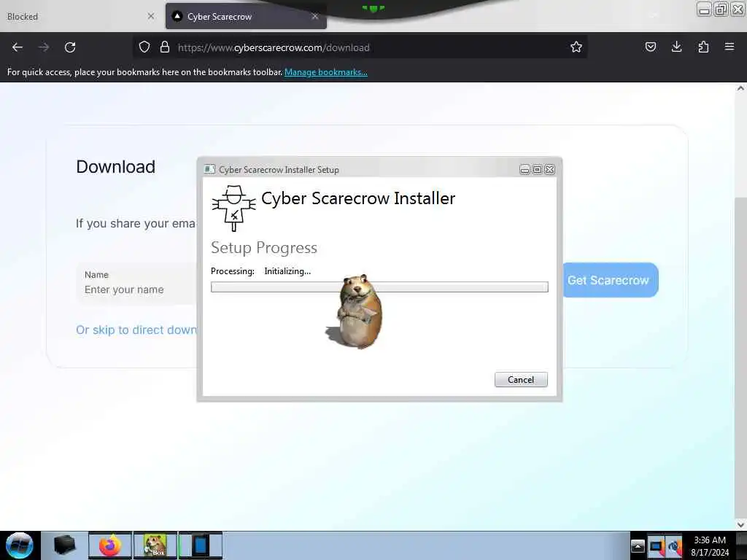Open the blue installer taskbar item
This screenshot has height=560, width=747.
pos(201,545)
